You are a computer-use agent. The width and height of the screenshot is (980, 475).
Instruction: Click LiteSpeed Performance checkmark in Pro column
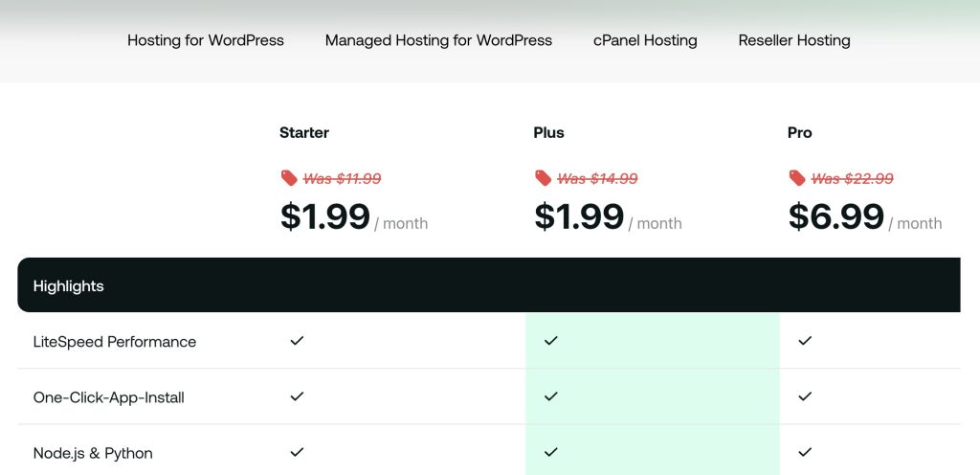pyautogui.click(x=805, y=341)
